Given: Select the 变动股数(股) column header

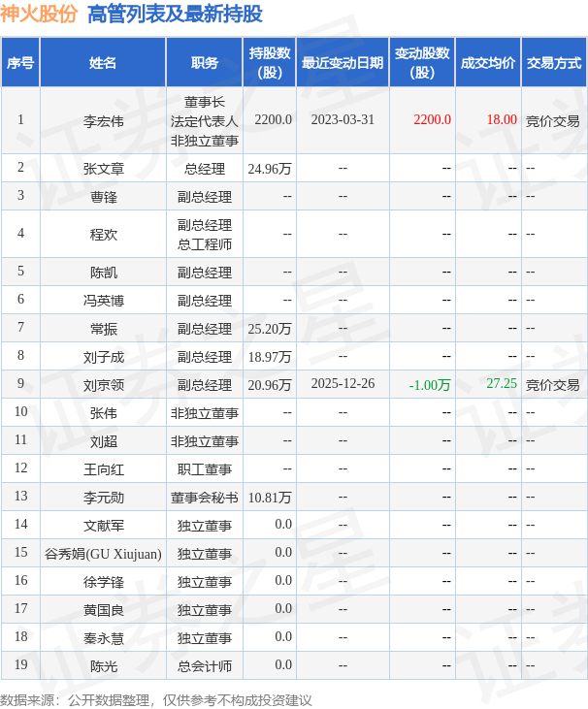Looking at the screenshot, I should tap(422, 62).
